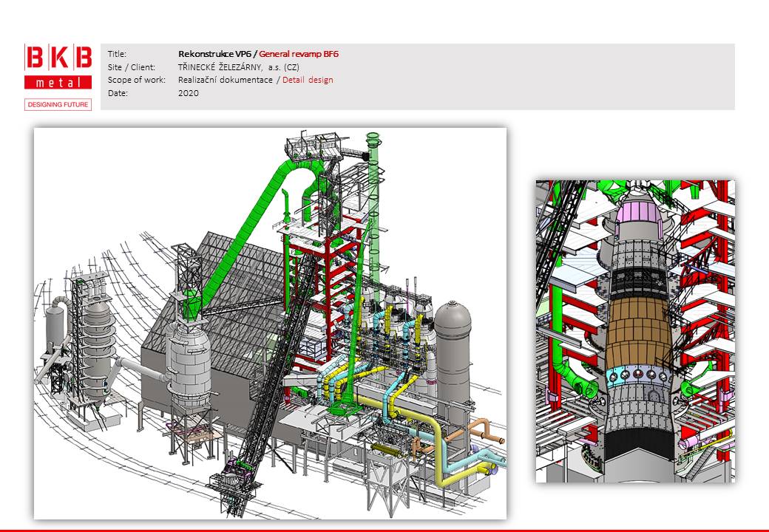Viewport: 769px width, 532px height.
Task: Click the red 'General revamp BF6' text
Action: [x=299, y=54]
